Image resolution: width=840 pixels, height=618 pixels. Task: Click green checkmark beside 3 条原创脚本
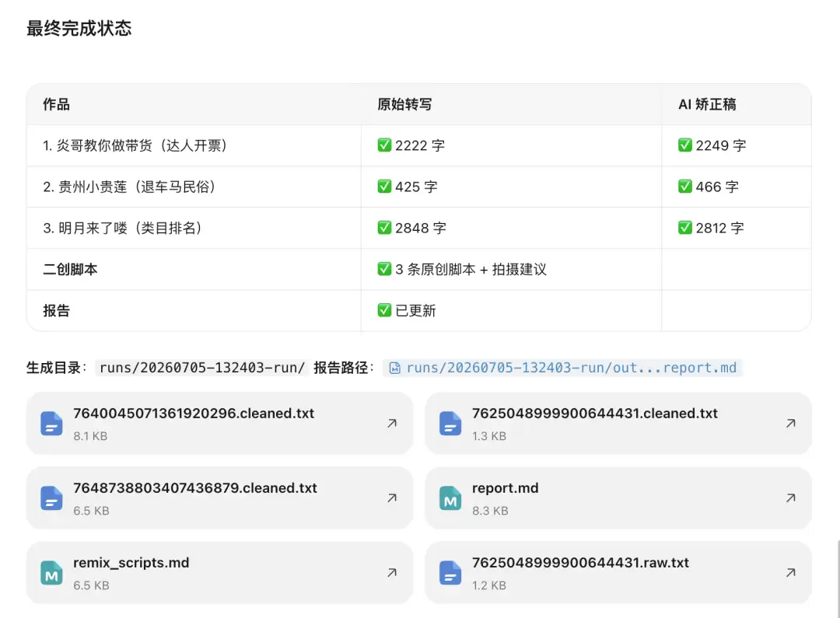384,269
